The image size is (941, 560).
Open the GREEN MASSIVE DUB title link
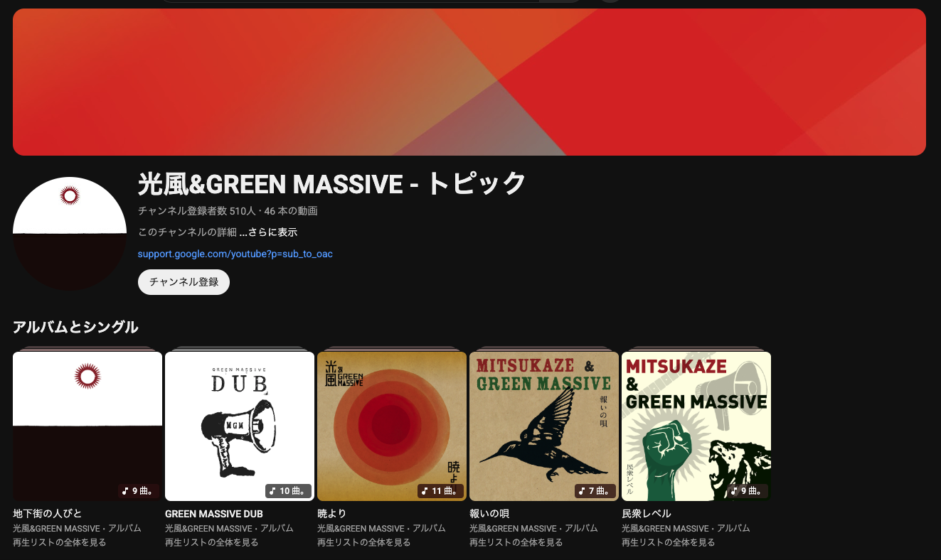coord(214,513)
